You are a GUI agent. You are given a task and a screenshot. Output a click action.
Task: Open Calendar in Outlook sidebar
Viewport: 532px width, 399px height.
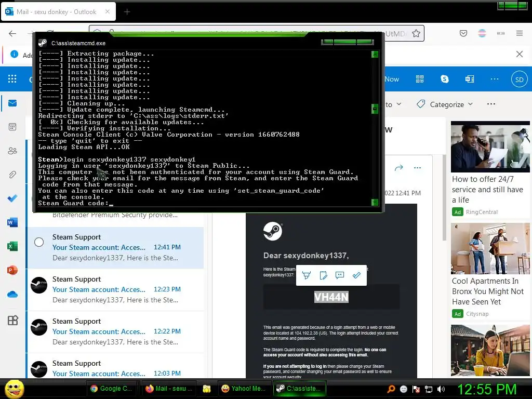pyautogui.click(x=12, y=127)
